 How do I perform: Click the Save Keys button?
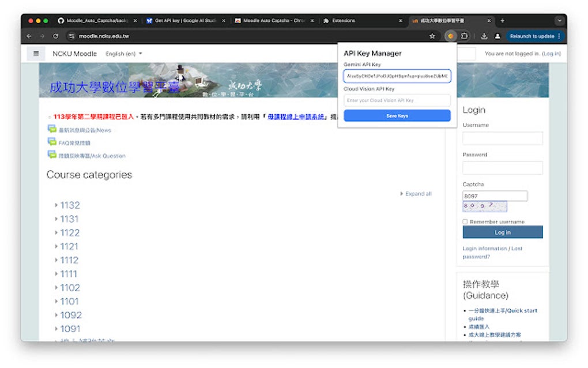coord(397,116)
